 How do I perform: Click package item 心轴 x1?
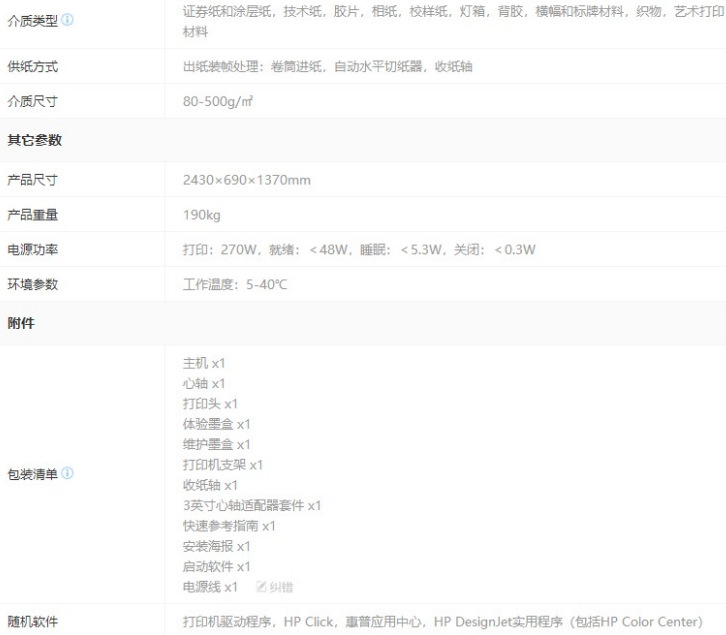point(204,384)
